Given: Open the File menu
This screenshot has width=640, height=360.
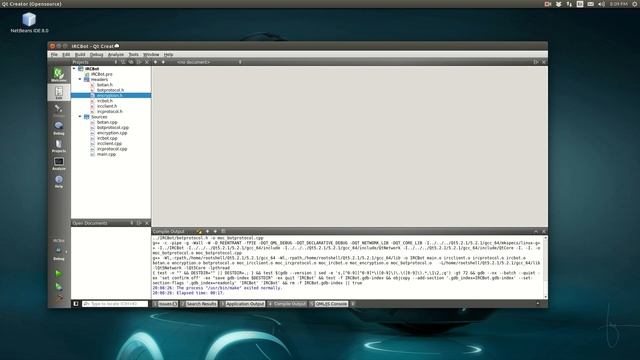Looking at the screenshot, I should (x=54, y=54).
